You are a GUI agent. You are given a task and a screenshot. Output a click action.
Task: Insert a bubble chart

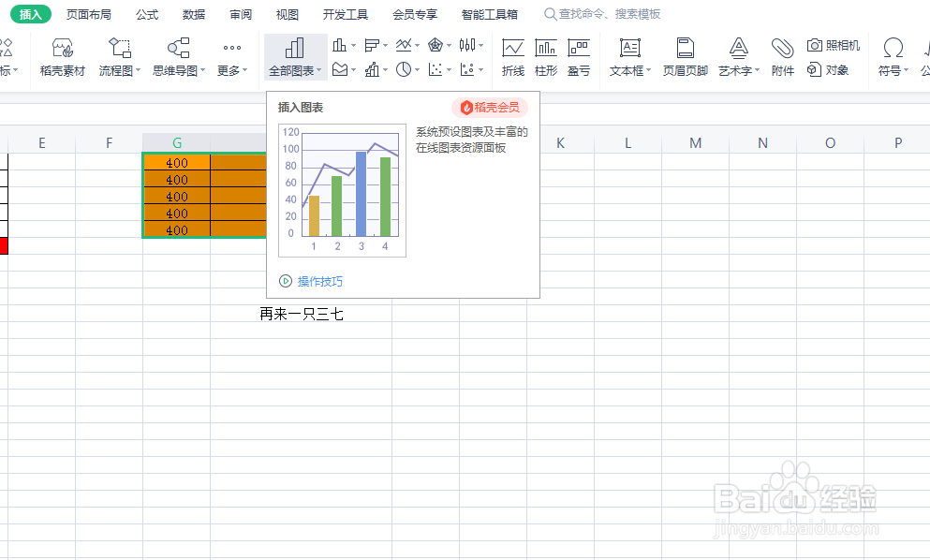pos(467,69)
